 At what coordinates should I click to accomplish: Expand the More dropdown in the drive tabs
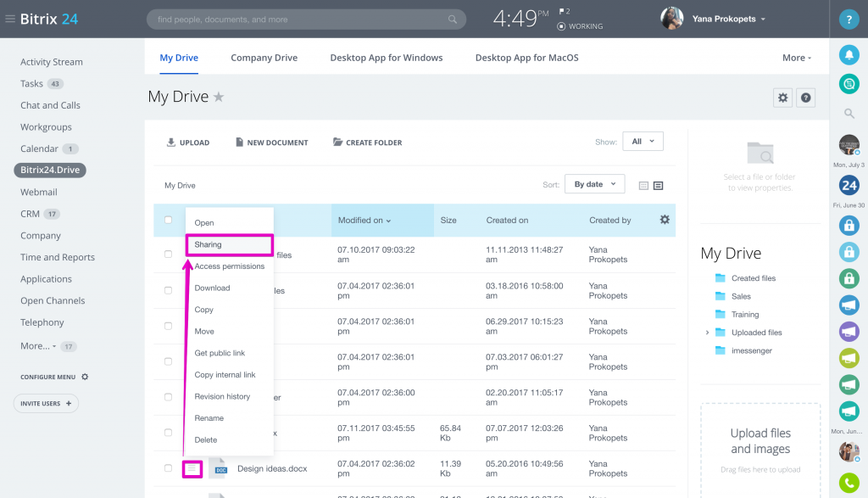click(797, 58)
